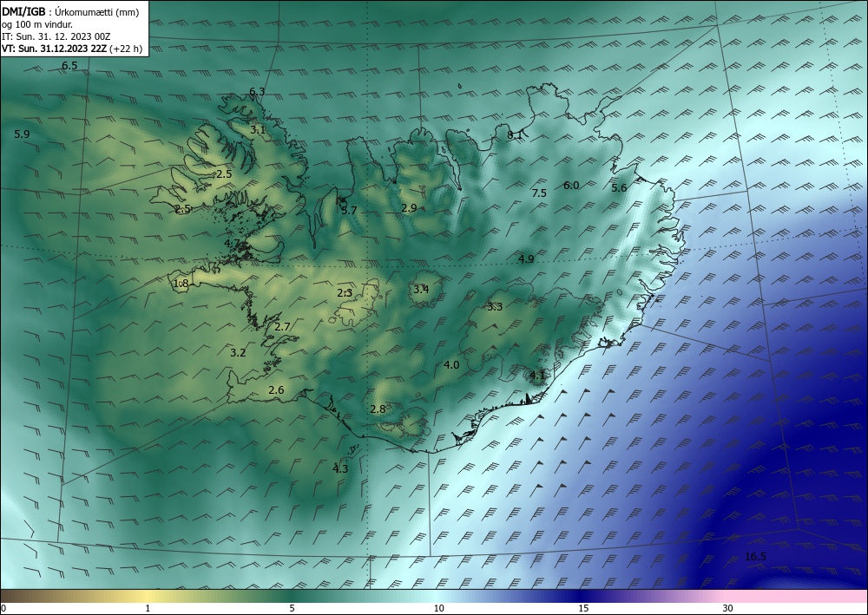Click the colour scale tick labeled 10

tap(438, 609)
